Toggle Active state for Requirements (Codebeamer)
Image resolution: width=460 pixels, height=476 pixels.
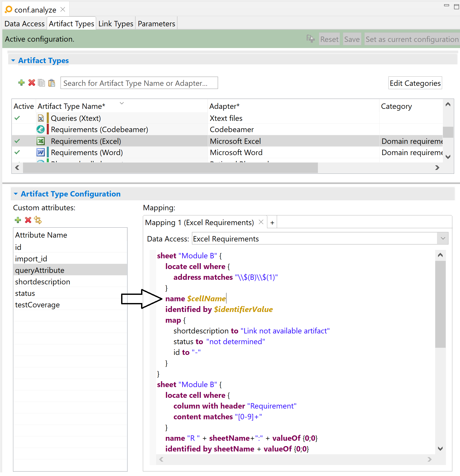click(x=17, y=130)
